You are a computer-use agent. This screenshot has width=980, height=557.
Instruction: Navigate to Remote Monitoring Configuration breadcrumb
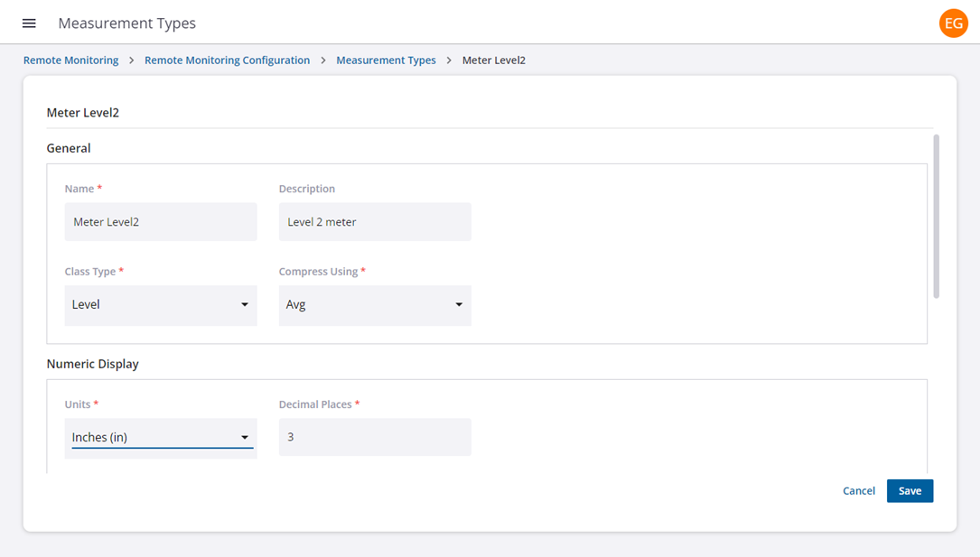click(x=227, y=60)
